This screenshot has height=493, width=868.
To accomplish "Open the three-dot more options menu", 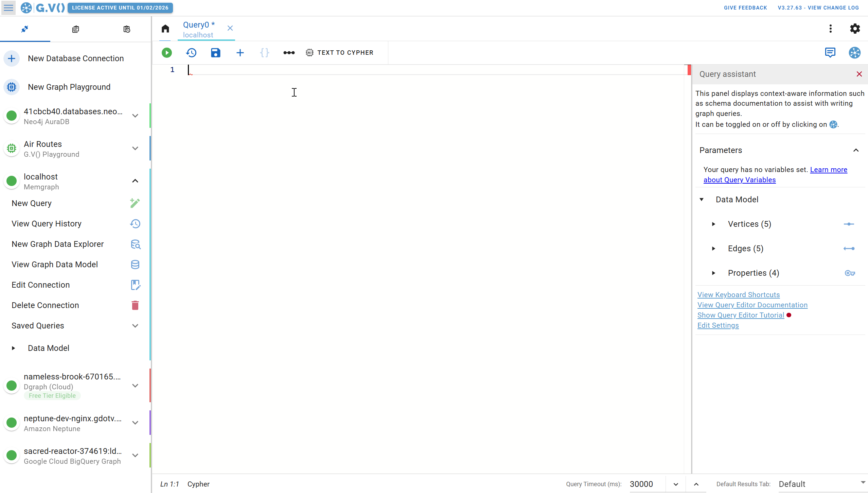I will point(830,29).
